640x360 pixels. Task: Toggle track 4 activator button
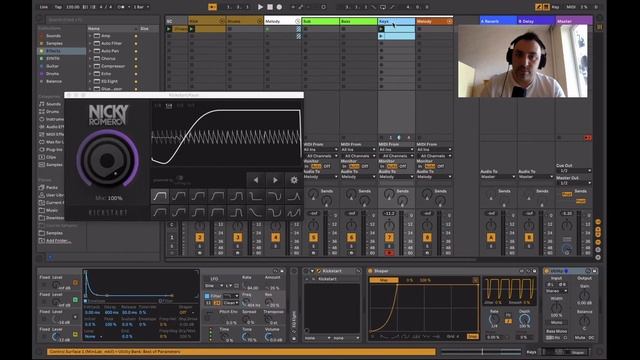(x=276, y=238)
